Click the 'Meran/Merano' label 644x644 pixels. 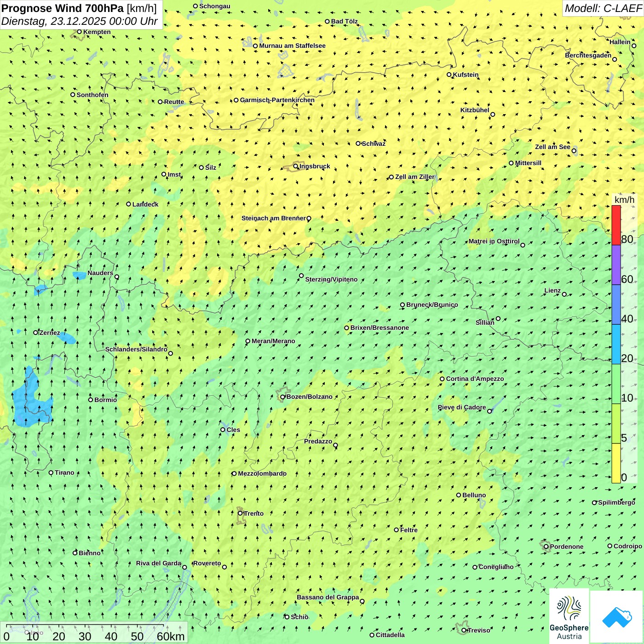[273, 341]
